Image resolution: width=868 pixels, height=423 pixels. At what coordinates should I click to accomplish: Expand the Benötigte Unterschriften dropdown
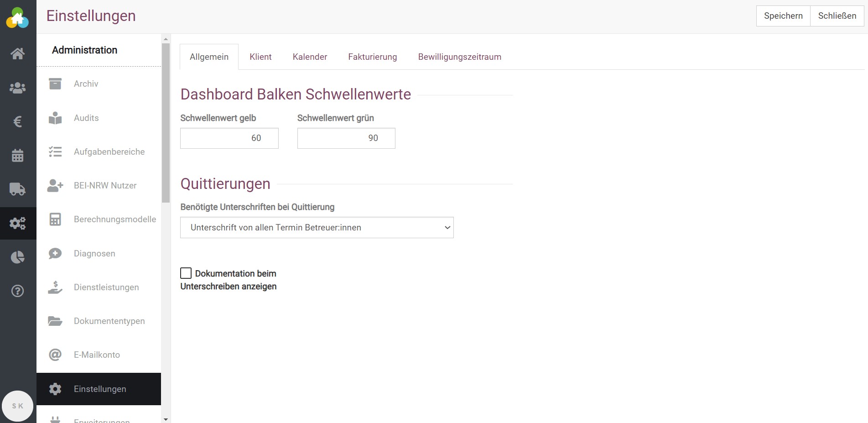(317, 228)
